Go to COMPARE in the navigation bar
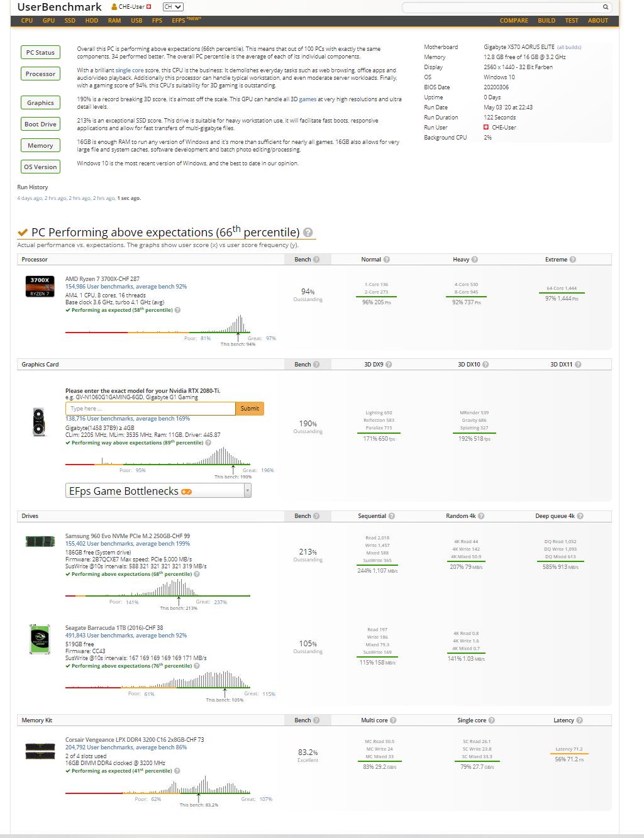This screenshot has width=644, height=838. pos(514,21)
